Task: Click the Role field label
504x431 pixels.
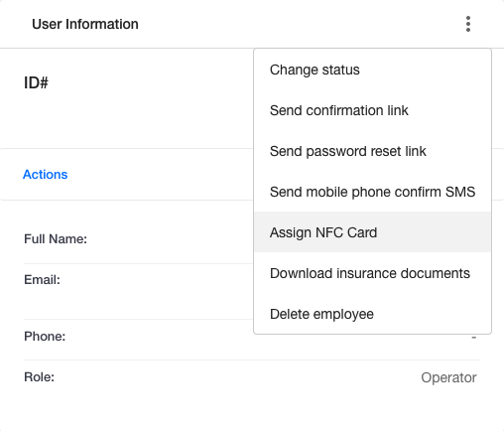Action: pyautogui.click(x=39, y=377)
